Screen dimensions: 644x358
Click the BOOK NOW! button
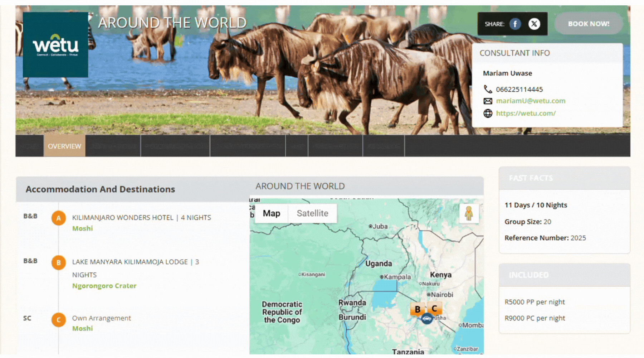(x=589, y=24)
